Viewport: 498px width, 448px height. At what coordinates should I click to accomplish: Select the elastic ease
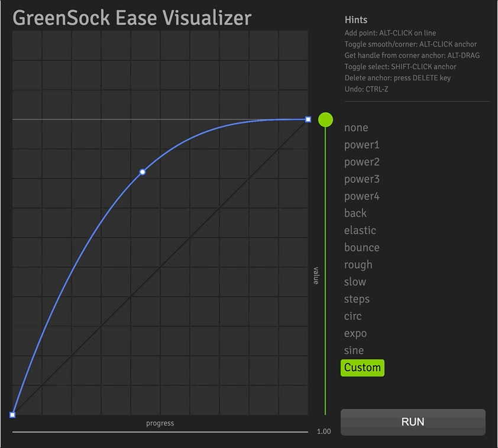tap(360, 231)
